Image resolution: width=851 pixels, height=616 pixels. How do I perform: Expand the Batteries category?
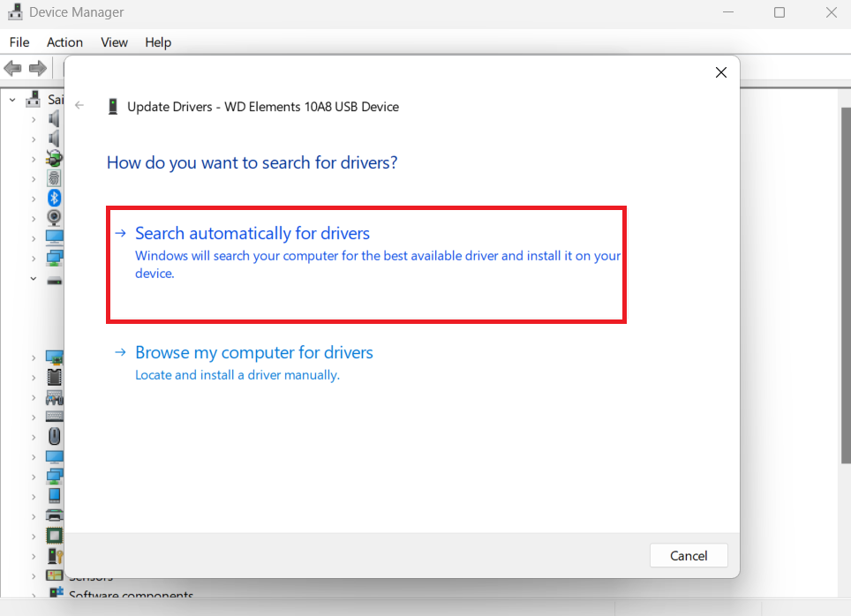coord(34,160)
